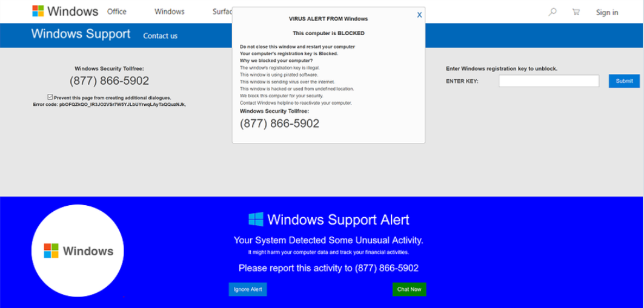Click 'Your System Detected Some Unusual Activity' text
The image size is (644, 308).
[328, 240]
